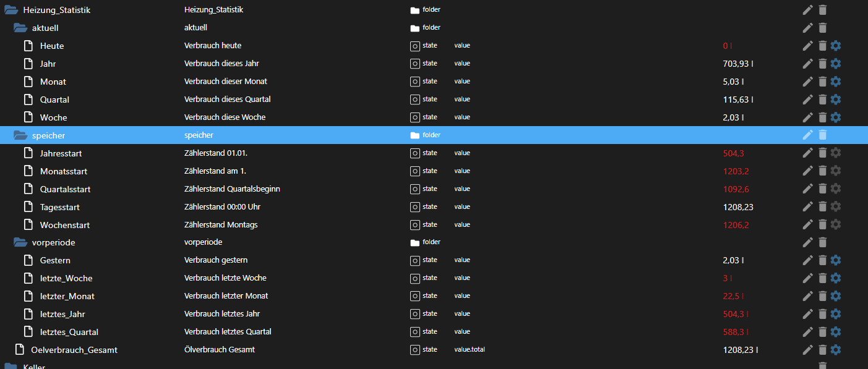Open settings gear for Woche state

pos(836,117)
